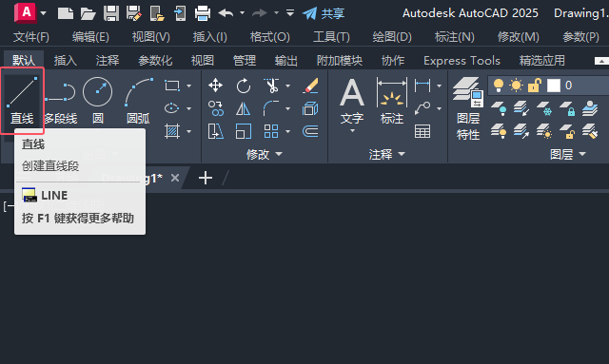
Task: Open Layer Properties (图层特性) manager
Action: [x=468, y=108]
